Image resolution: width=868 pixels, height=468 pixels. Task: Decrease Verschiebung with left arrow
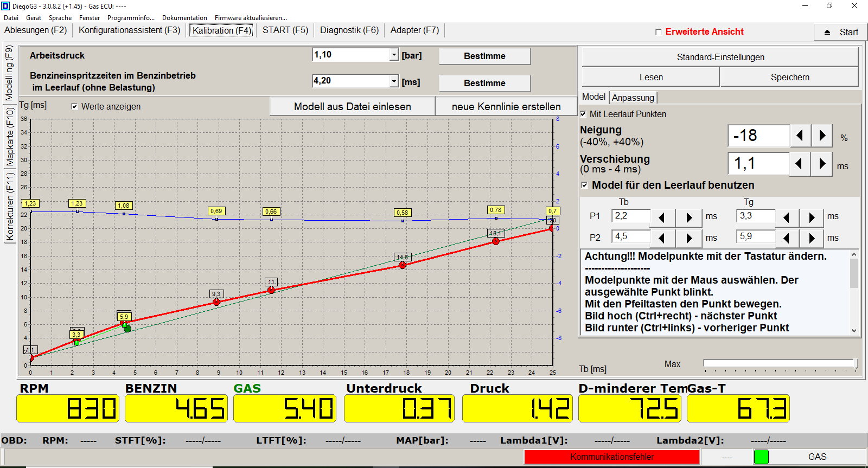[799, 164]
